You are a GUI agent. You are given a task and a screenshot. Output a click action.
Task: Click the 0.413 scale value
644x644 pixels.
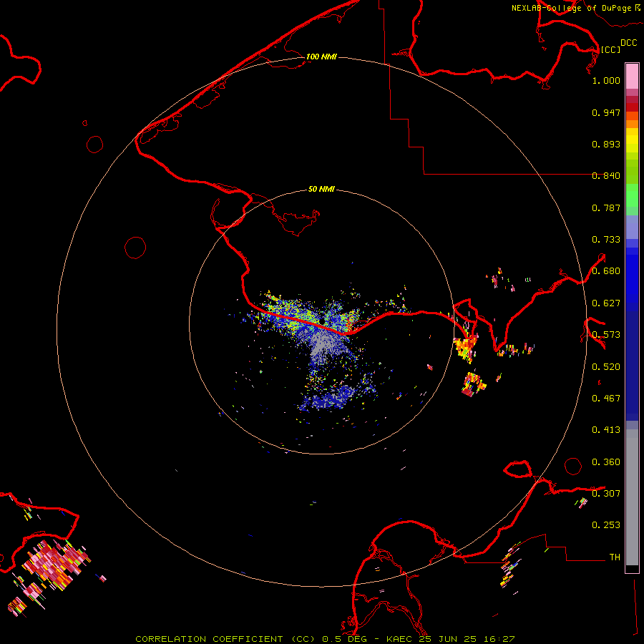606,430
